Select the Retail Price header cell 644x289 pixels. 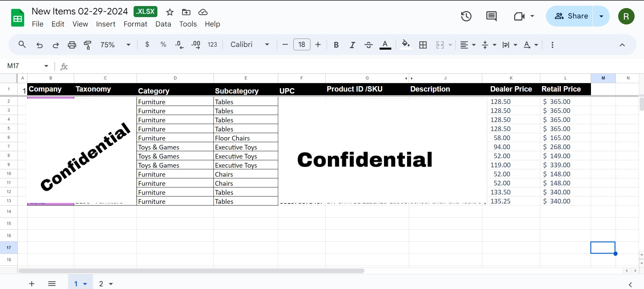(565, 89)
